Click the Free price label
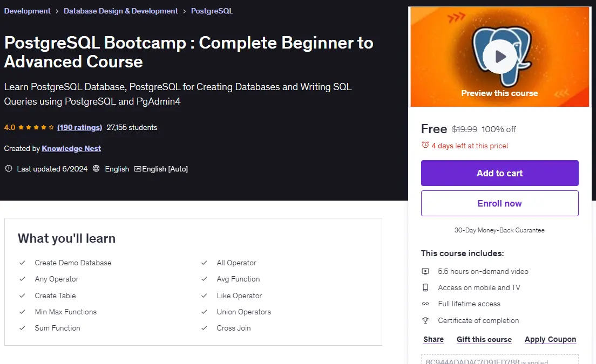Image resolution: width=596 pixels, height=364 pixels. [x=434, y=129]
